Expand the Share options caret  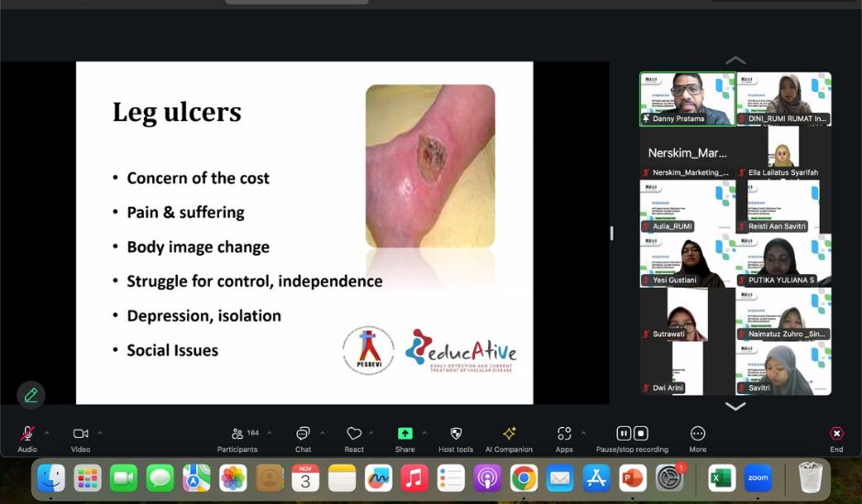point(424,433)
